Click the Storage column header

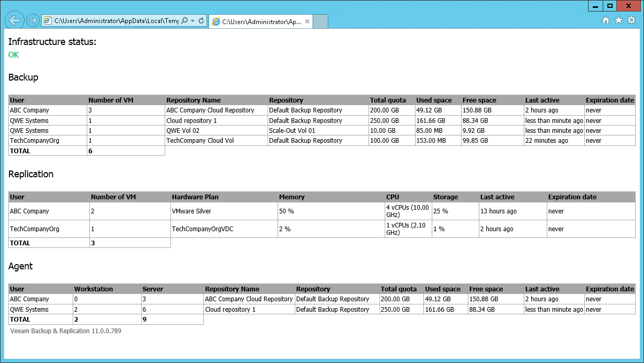coord(445,197)
